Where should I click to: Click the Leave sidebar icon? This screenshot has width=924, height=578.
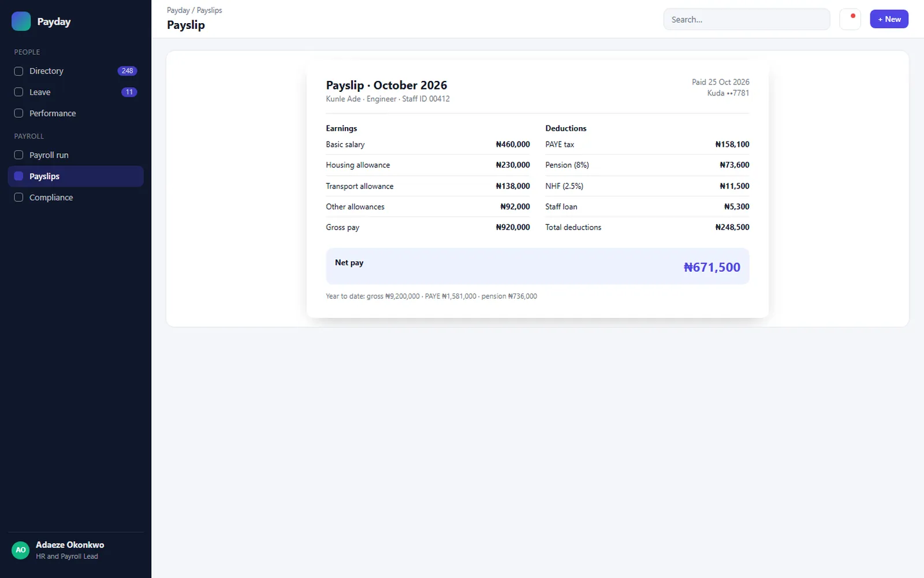[18, 92]
